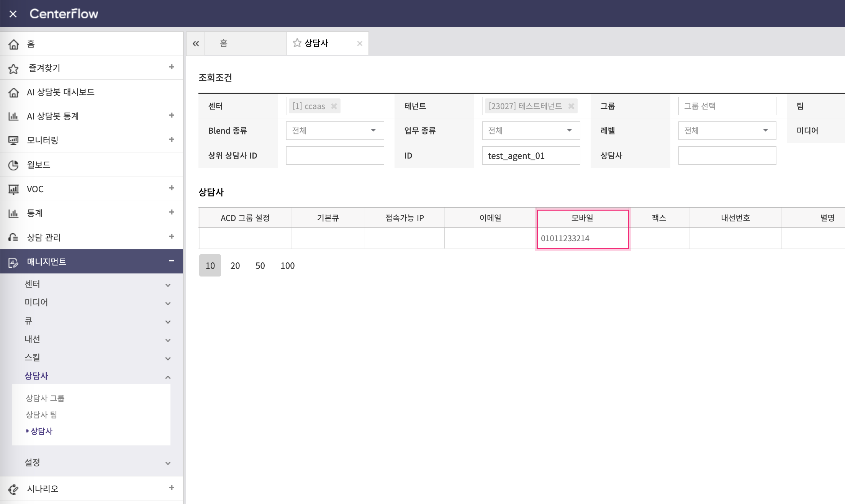Click the ID search input field
This screenshot has width=845, height=504.
tap(531, 155)
